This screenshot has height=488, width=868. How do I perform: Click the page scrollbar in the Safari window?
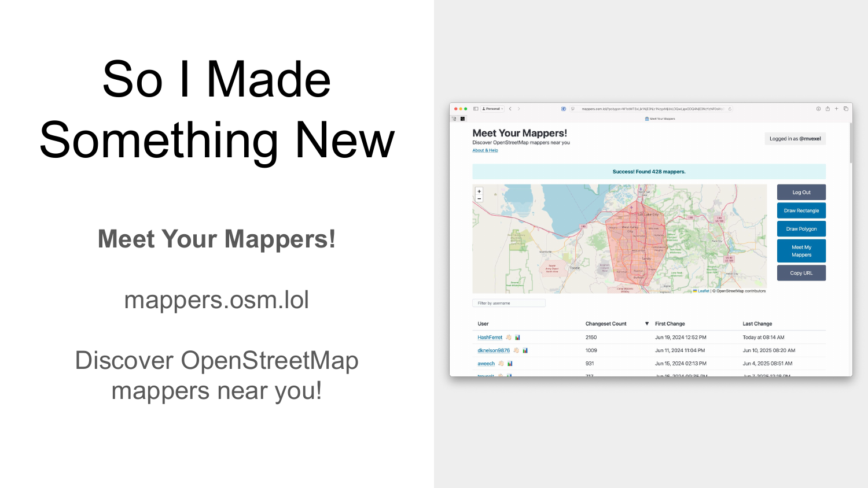pyautogui.click(x=851, y=143)
